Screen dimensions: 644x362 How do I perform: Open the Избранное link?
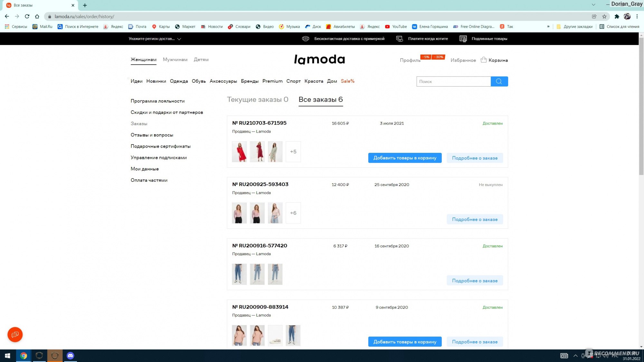pyautogui.click(x=463, y=60)
